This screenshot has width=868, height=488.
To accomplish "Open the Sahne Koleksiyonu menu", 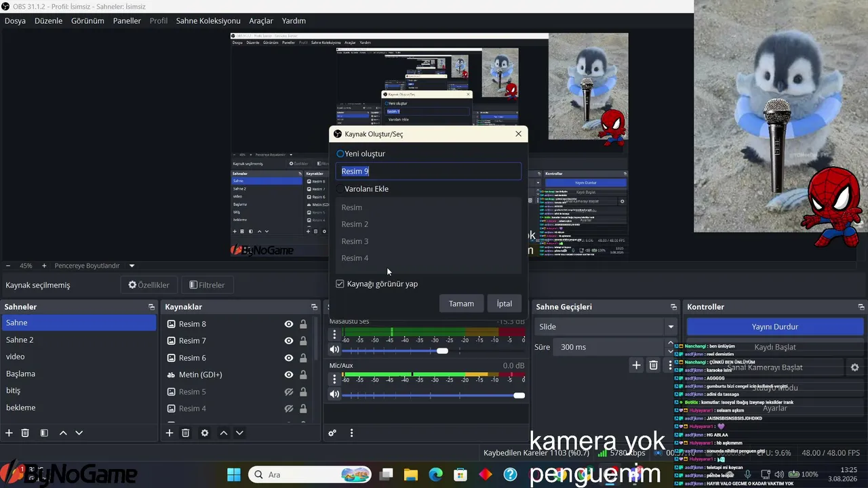I will (x=208, y=21).
